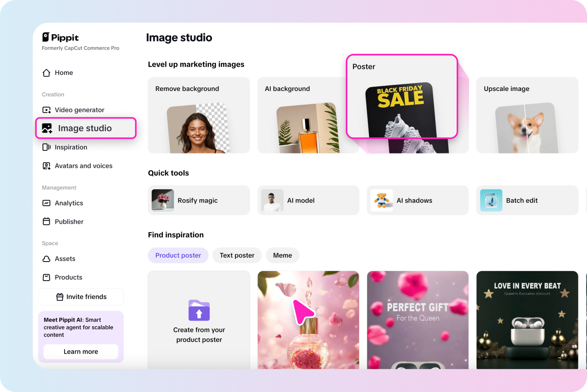This screenshot has width=587, height=392.
Task: Open the highlighted Poster tool card
Action: (x=402, y=96)
